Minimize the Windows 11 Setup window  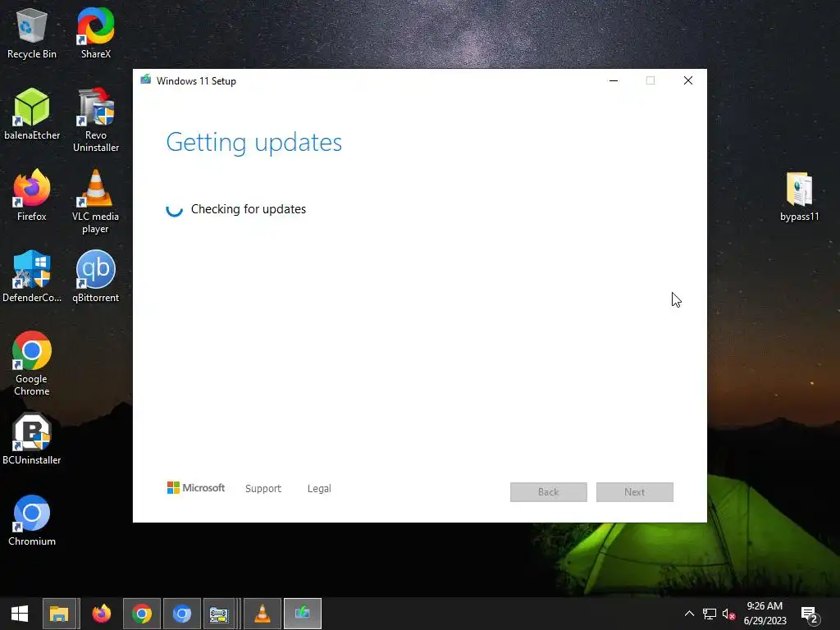pos(614,80)
